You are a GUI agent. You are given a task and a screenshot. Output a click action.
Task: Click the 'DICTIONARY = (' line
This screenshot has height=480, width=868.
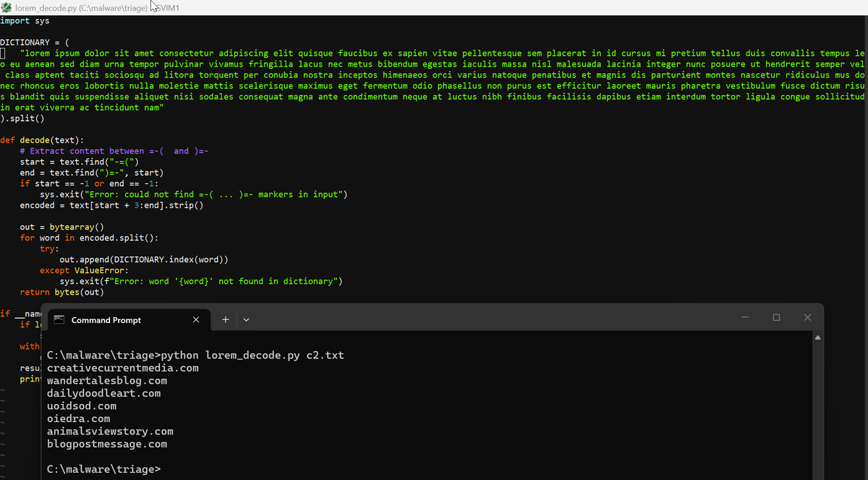point(35,43)
